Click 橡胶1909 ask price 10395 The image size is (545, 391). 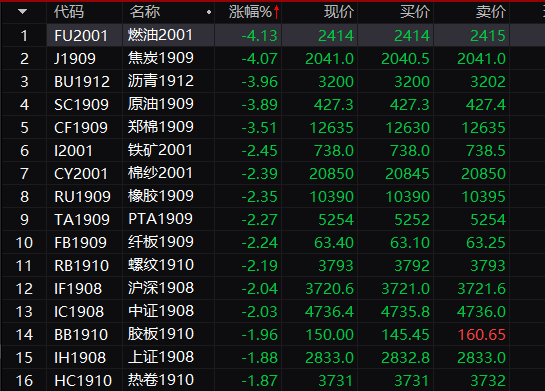point(483,196)
